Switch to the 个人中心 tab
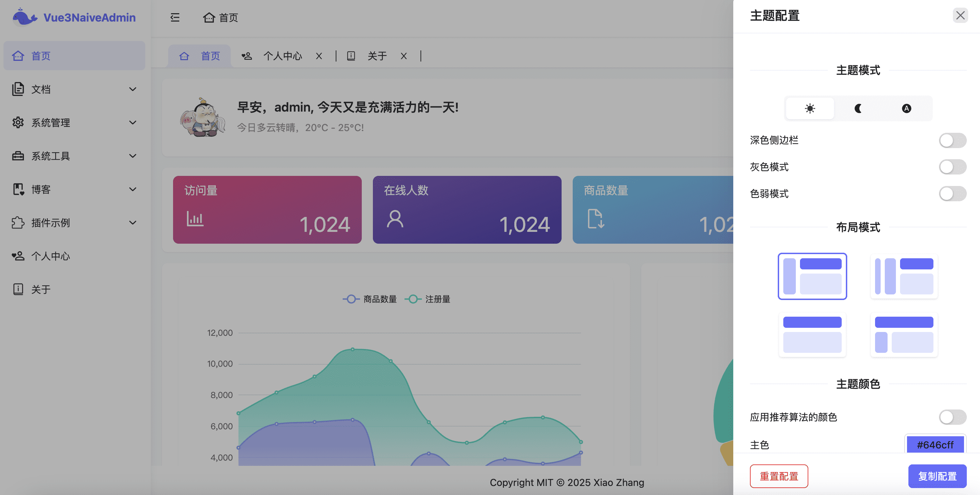 (282, 56)
